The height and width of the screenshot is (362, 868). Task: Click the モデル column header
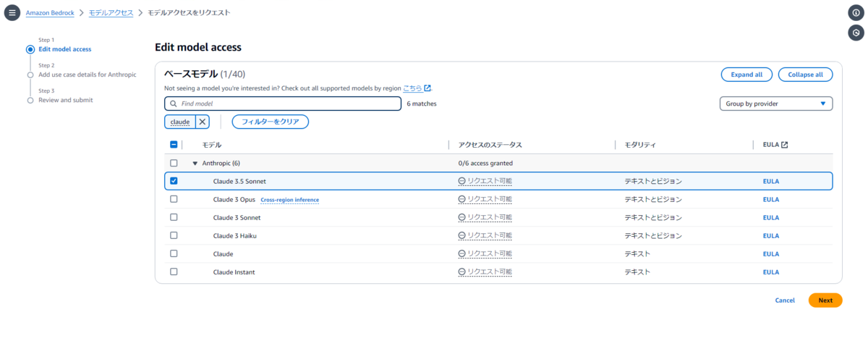(x=212, y=145)
